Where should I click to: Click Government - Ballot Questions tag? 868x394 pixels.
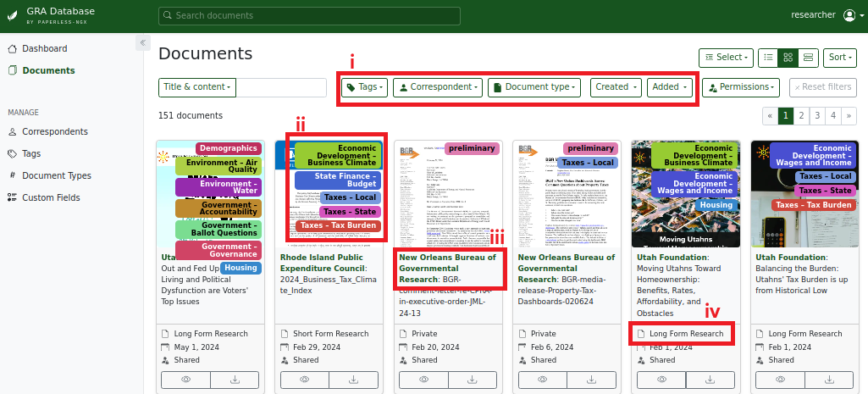218,230
